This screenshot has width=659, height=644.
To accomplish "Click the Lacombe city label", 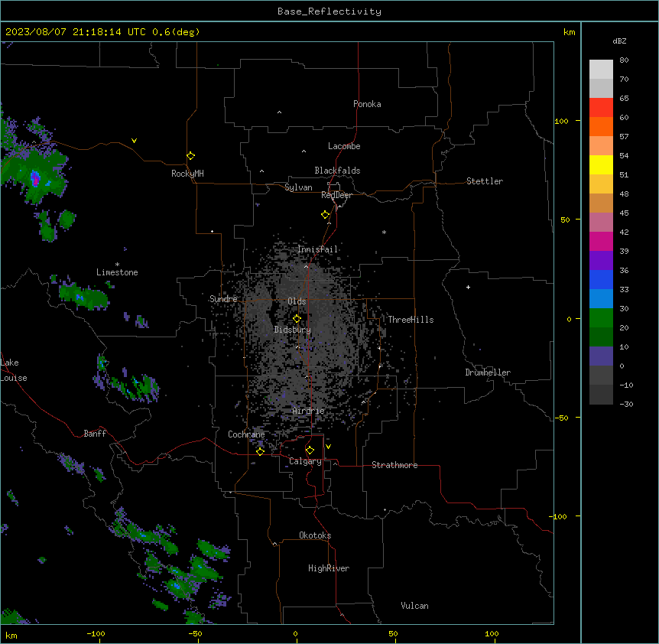I will [344, 146].
